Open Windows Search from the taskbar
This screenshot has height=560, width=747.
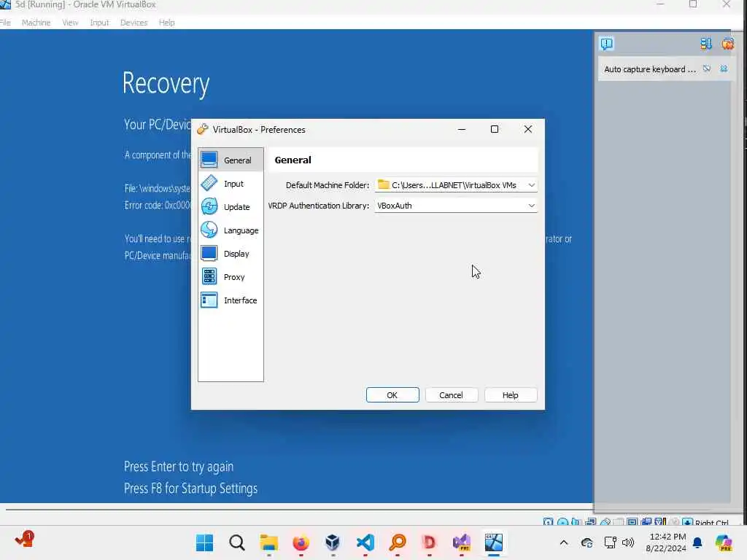(x=237, y=542)
